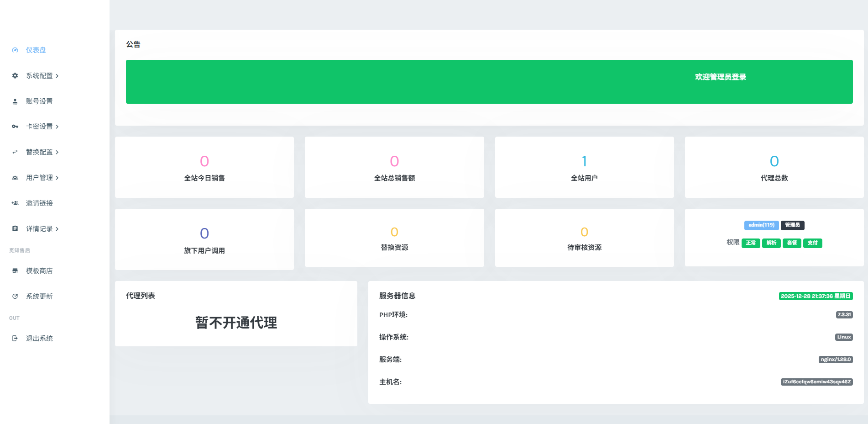Click the 卡密设置 key icon
The image size is (868, 424).
(15, 127)
